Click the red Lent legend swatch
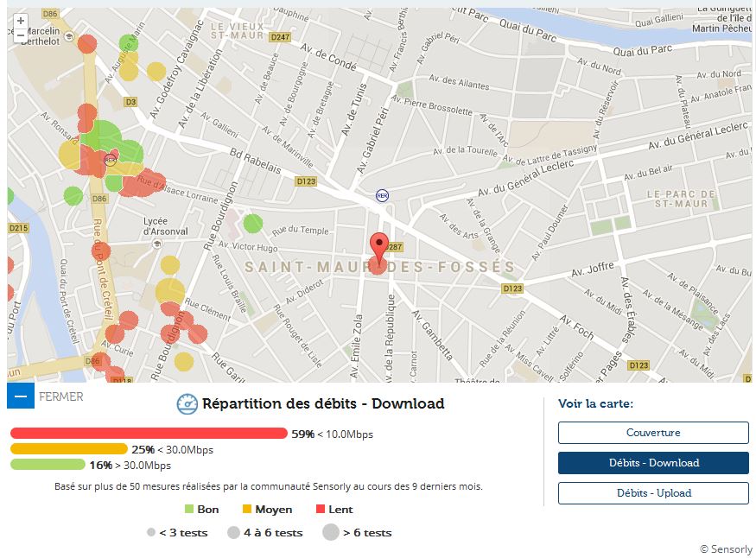Image resolution: width=756 pixels, height=558 pixels. click(321, 510)
